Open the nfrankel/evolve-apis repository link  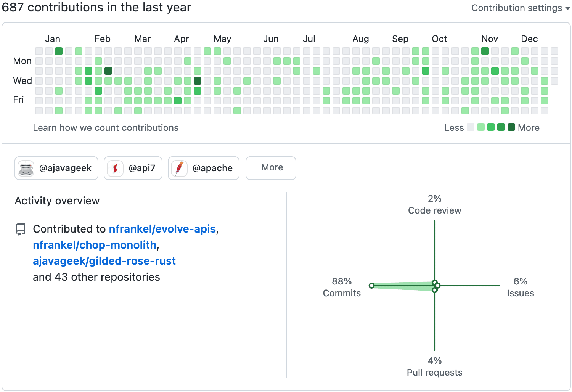point(162,229)
